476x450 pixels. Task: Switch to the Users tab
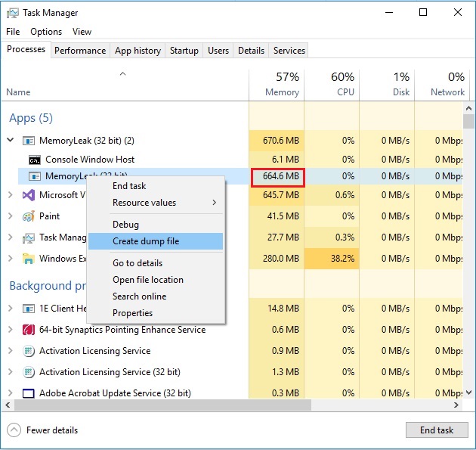coord(218,51)
